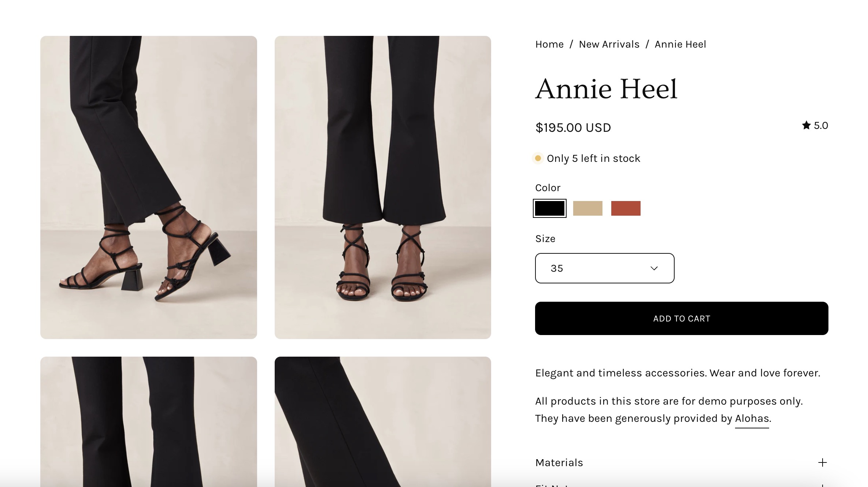The width and height of the screenshot is (868, 487).
Task: Open the Size dropdown showing 35
Action: coord(604,268)
